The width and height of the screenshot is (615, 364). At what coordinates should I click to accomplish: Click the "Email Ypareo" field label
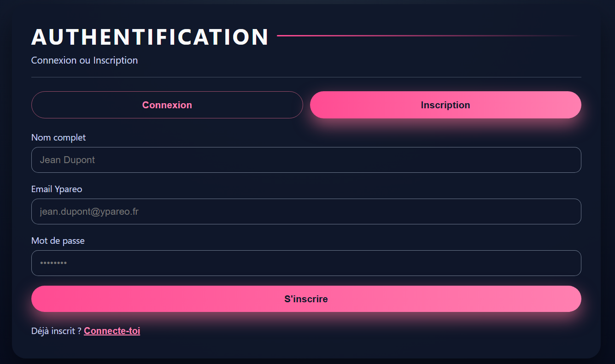(57, 189)
